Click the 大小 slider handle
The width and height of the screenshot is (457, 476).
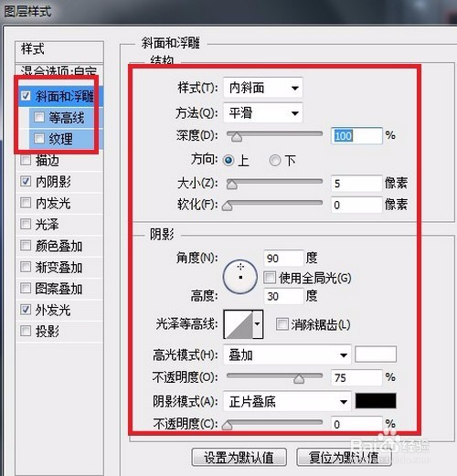point(232,185)
